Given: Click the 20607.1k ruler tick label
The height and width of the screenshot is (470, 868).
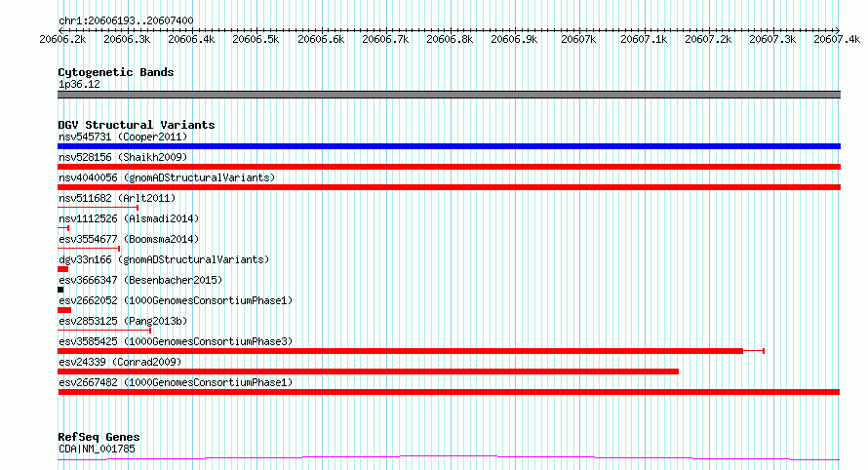Looking at the screenshot, I should [x=644, y=39].
